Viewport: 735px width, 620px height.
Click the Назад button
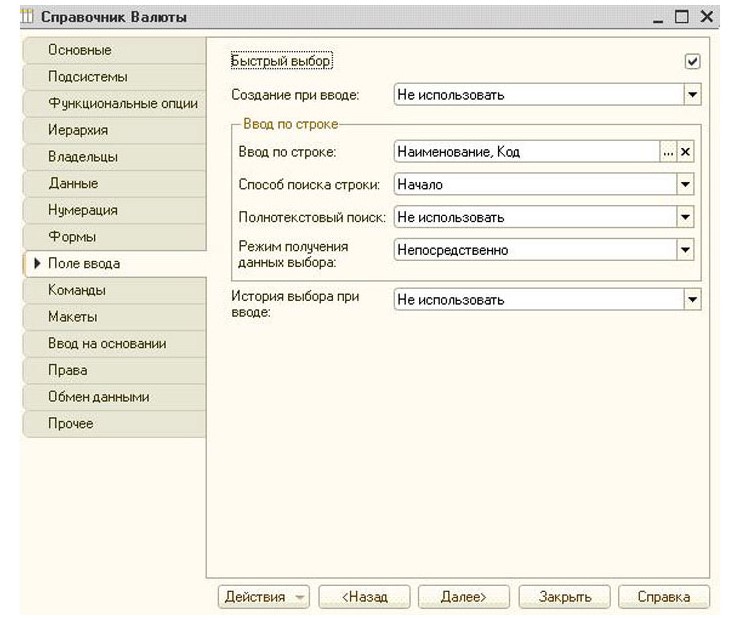click(364, 596)
